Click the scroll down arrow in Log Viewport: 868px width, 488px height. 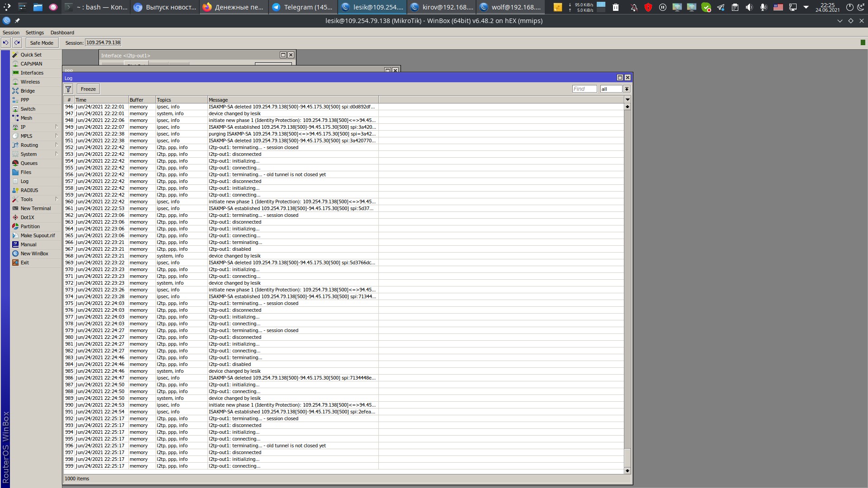coord(627,471)
